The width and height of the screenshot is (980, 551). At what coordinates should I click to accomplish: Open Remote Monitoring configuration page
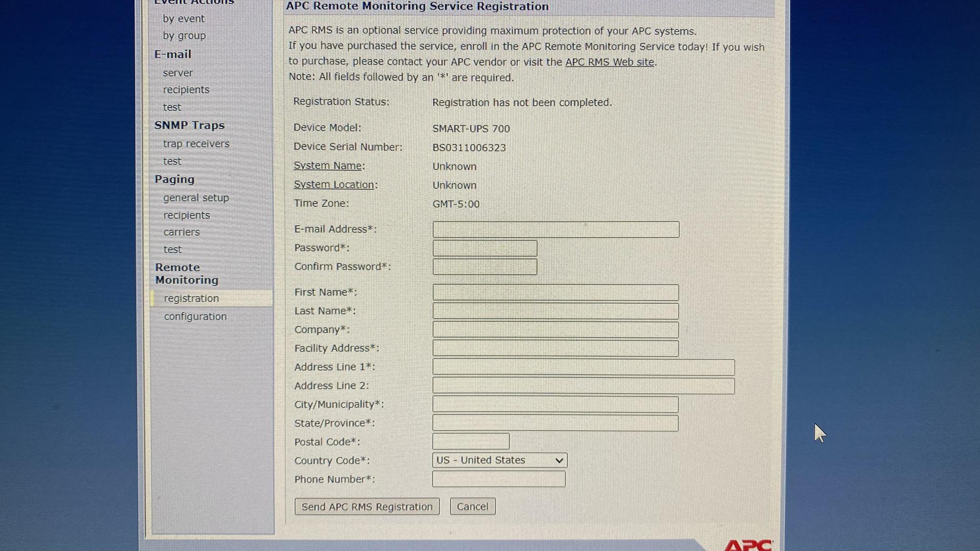pyautogui.click(x=195, y=317)
